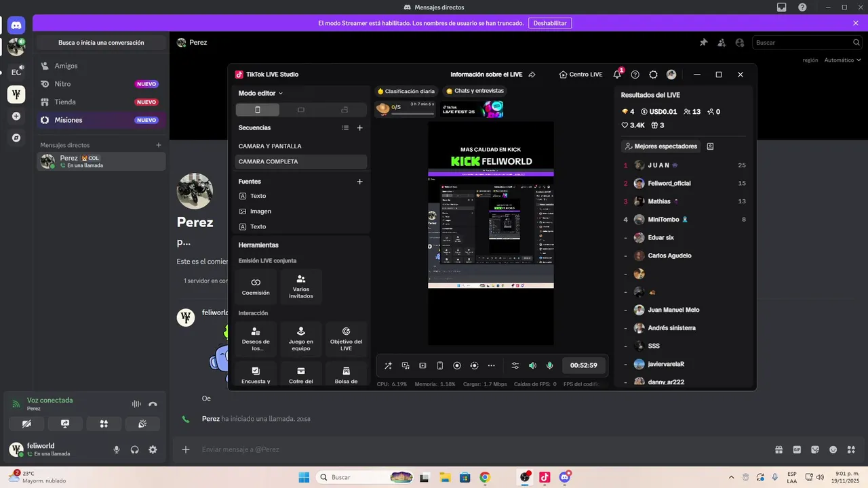Screen dimensions: 868x488
Task: Open the Objetivo del LIVE tool
Action: [346, 339]
